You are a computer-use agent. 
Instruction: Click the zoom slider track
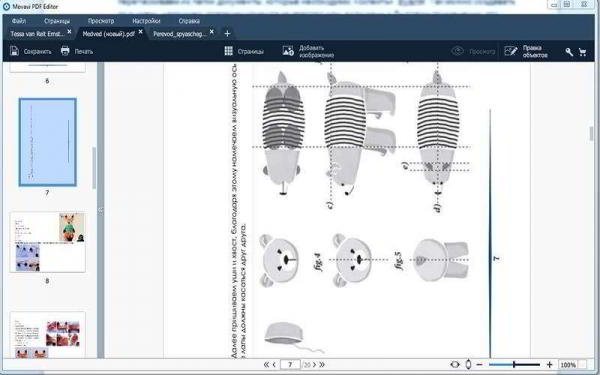tap(514, 365)
